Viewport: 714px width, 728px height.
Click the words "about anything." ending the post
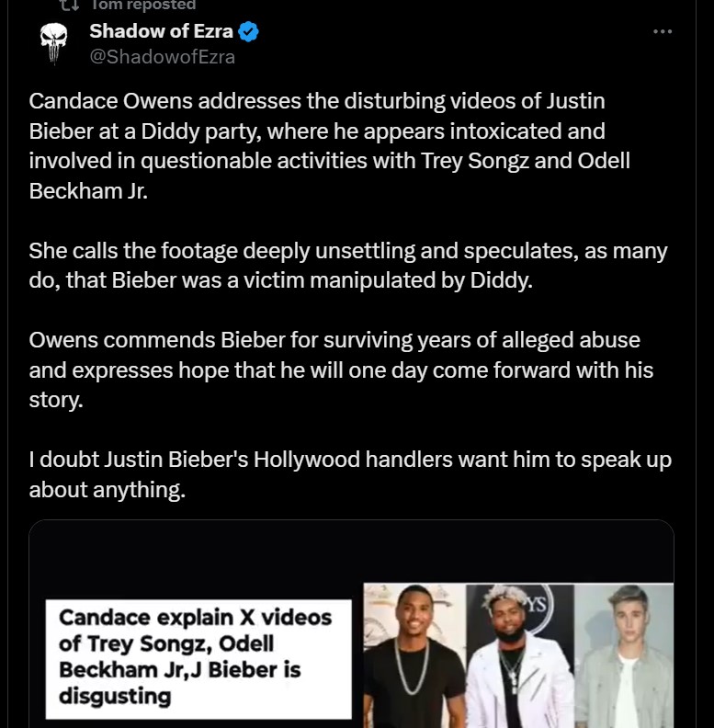107,490
